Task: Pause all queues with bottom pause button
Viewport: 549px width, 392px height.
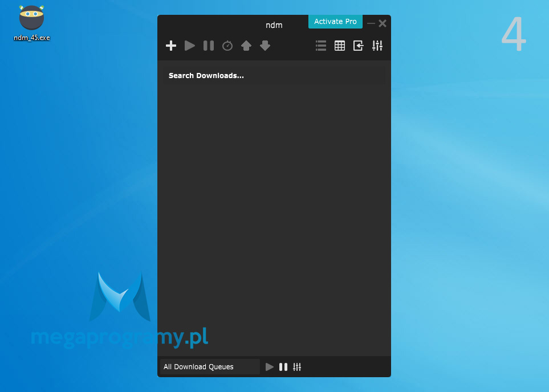Action: click(x=283, y=367)
